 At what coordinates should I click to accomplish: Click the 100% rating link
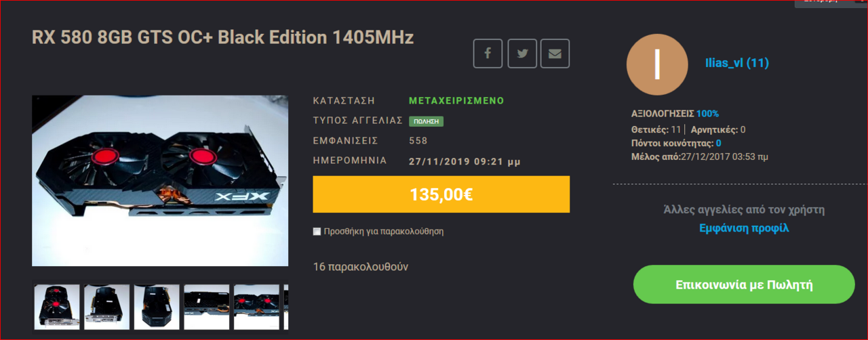707,114
